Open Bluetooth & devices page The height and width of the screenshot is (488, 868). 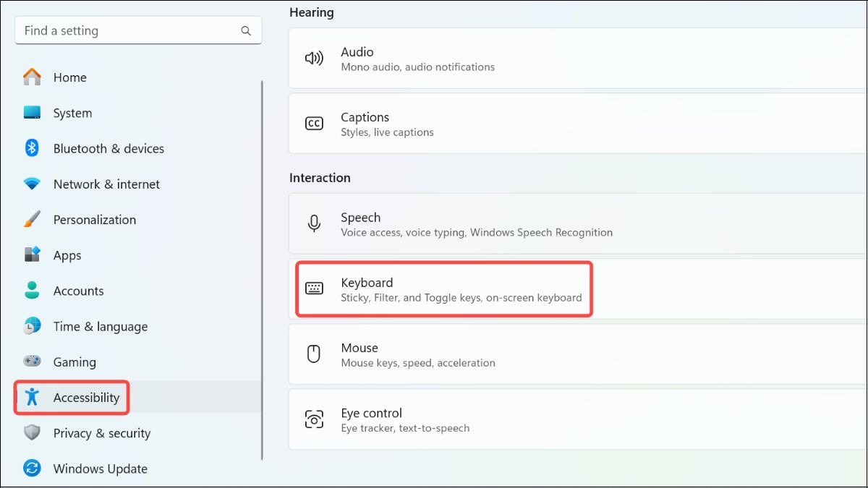[138, 148]
